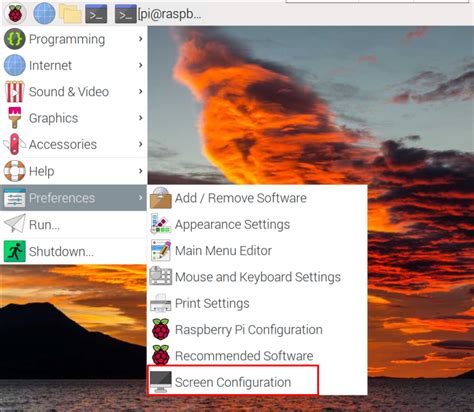Open the Programming menu category
This screenshot has height=412, width=474.
(x=73, y=39)
